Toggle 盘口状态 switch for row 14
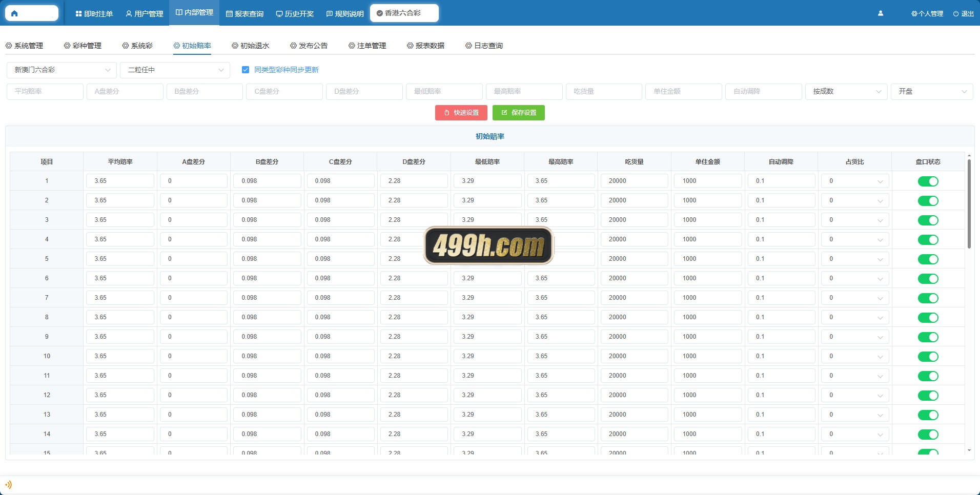This screenshot has height=495, width=980. (928, 435)
